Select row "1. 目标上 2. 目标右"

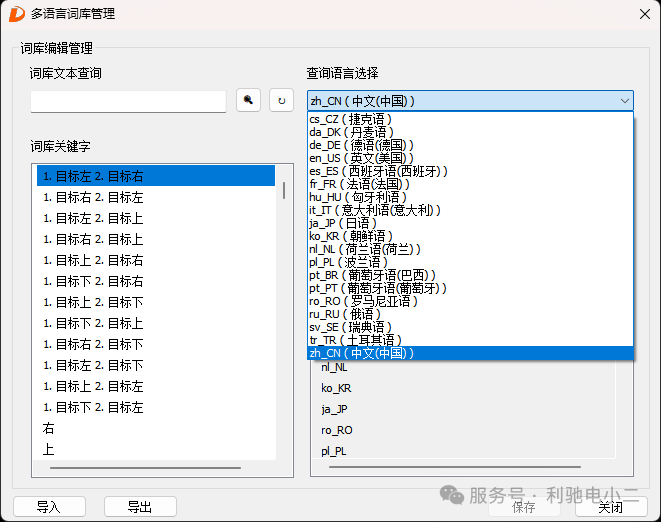[156, 260]
